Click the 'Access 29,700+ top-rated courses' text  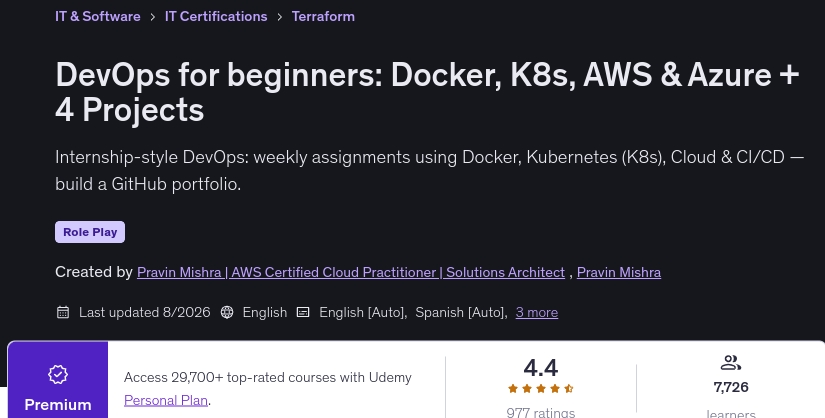[267, 377]
